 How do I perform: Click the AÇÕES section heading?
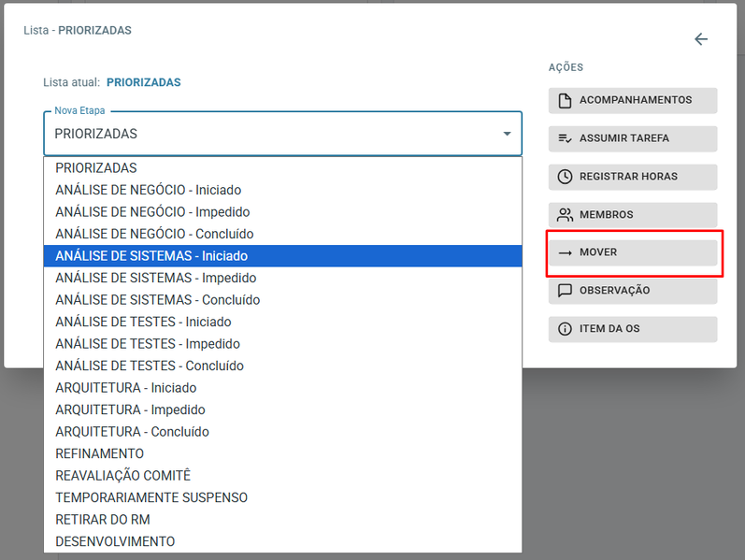[566, 67]
